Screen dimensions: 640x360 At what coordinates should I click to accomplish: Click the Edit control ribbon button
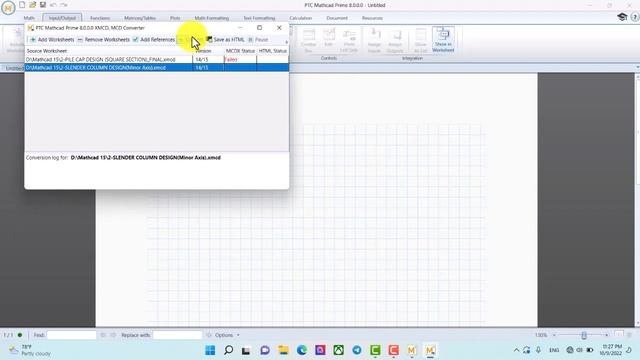329,38
